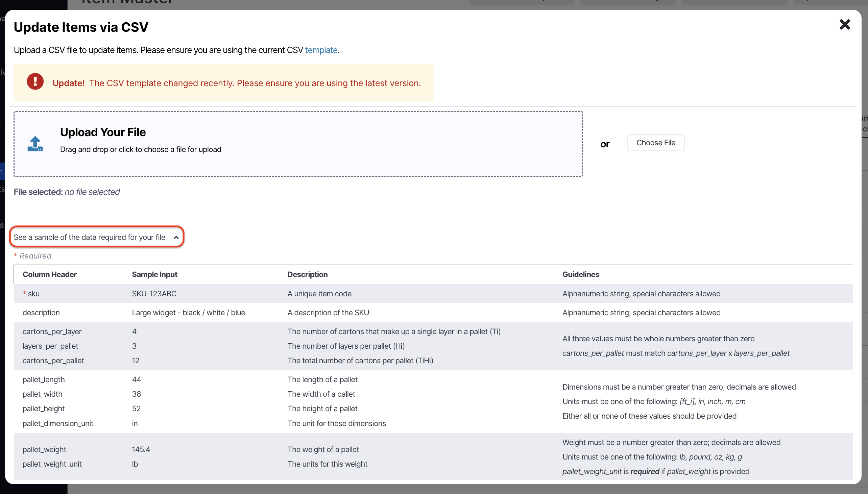Select the pallet_weight row label
The image size is (868, 494).
click(x=44, y=450)
